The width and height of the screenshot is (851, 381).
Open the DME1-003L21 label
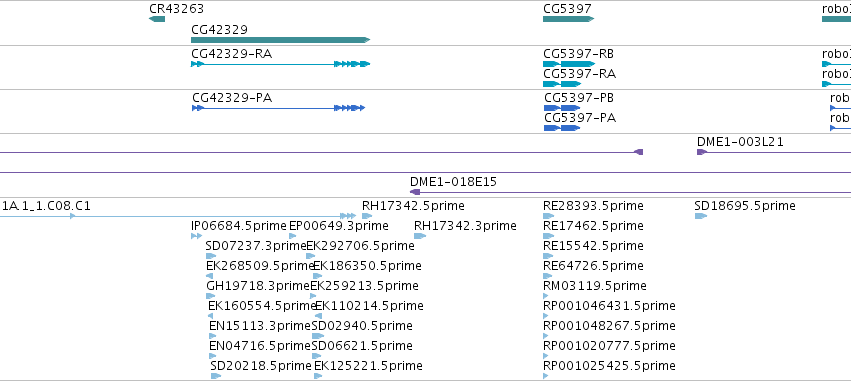click(x=740, y=142)
